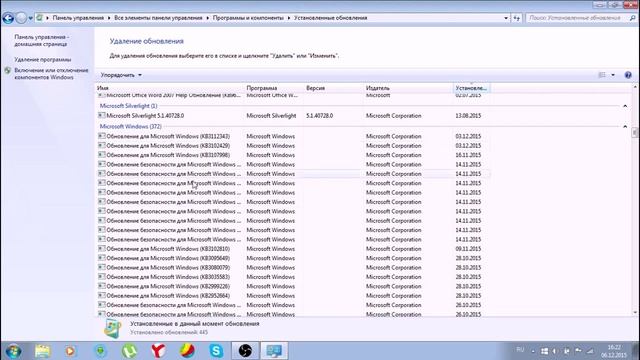640x360 pixels.
Task: Click the blue help question mark icon
Action: 628,75
